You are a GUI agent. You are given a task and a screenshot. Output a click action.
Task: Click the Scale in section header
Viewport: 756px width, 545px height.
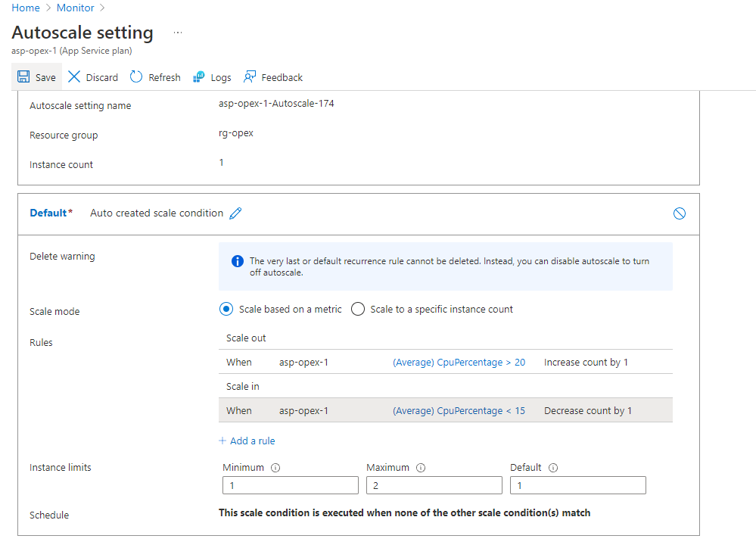pyautogui.click(x=242, y=386)
